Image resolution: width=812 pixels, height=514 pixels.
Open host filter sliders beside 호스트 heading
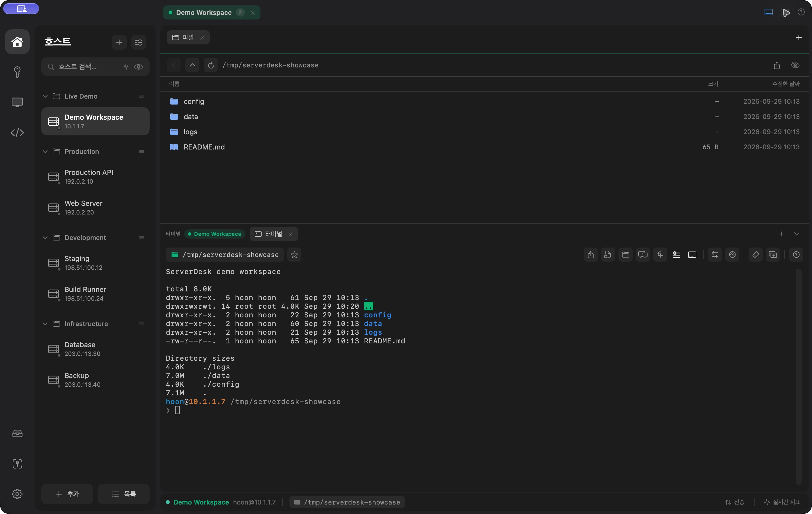pos(138,43)
